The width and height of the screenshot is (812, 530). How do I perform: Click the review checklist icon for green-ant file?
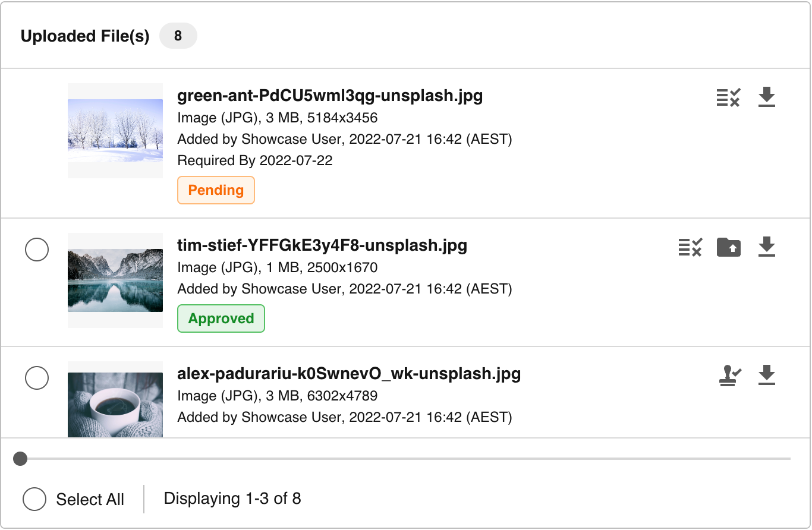[728, 97]
